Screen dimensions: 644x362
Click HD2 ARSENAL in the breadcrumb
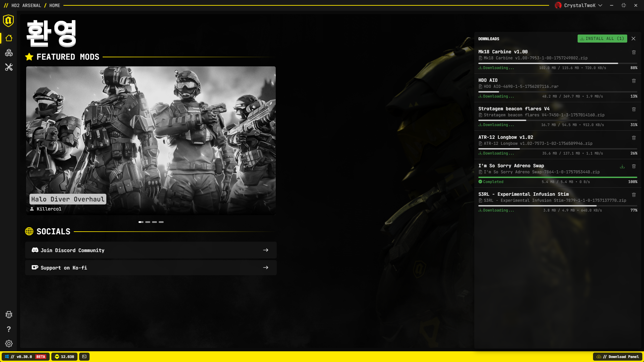tap(26, 5)
